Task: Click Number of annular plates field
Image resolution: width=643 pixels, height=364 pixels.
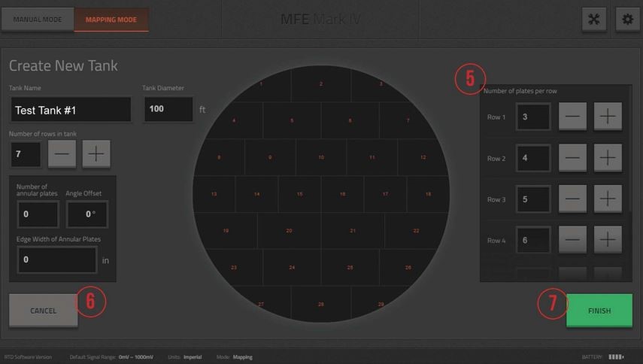Action: tap(38, 214)
